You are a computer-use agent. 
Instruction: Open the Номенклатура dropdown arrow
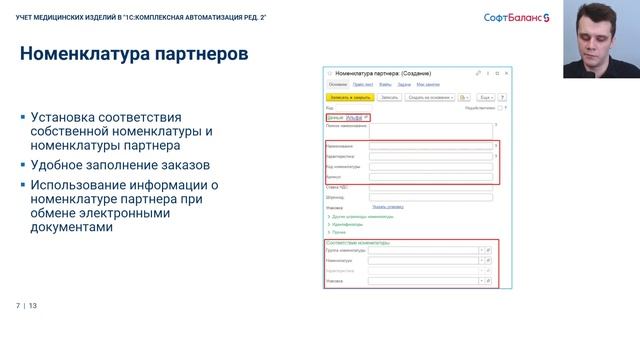[482, 260]
